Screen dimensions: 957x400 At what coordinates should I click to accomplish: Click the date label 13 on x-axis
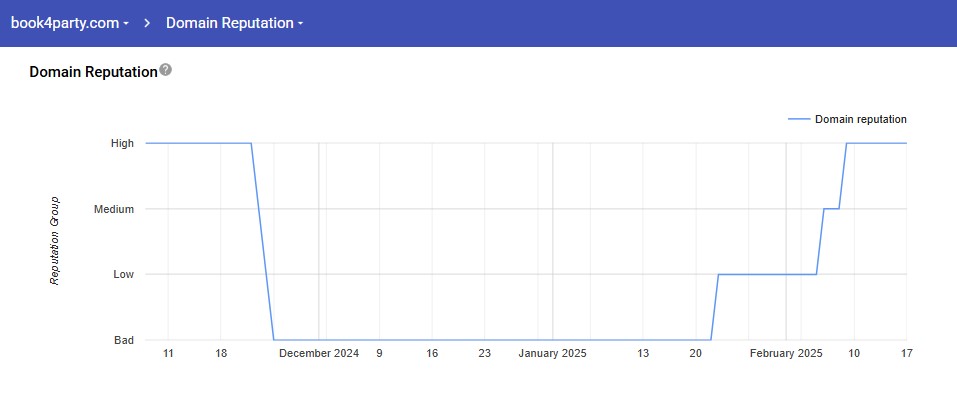643,353
